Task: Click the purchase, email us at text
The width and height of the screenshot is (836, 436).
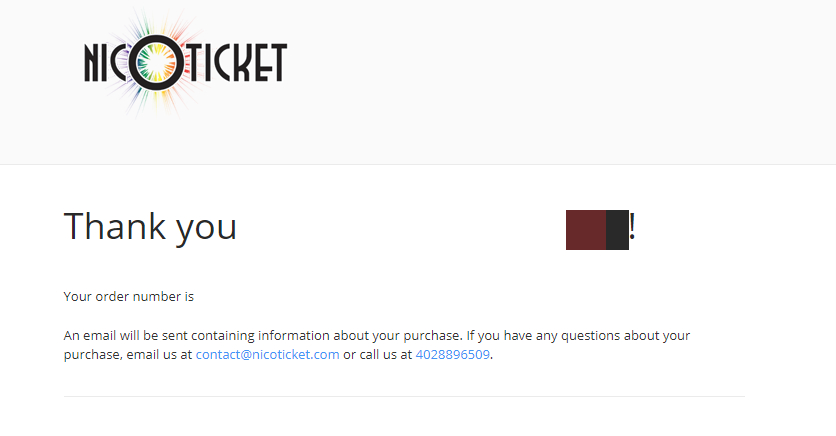Action: pos(128,354)
